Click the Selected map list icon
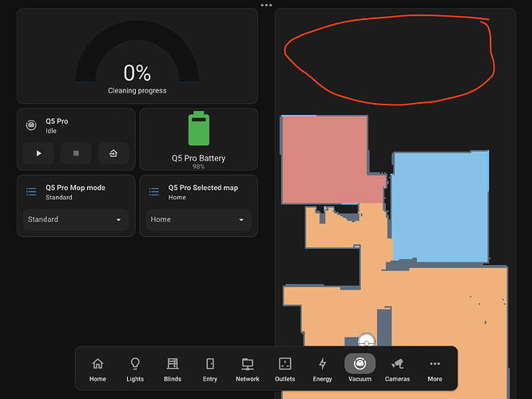 154,192
